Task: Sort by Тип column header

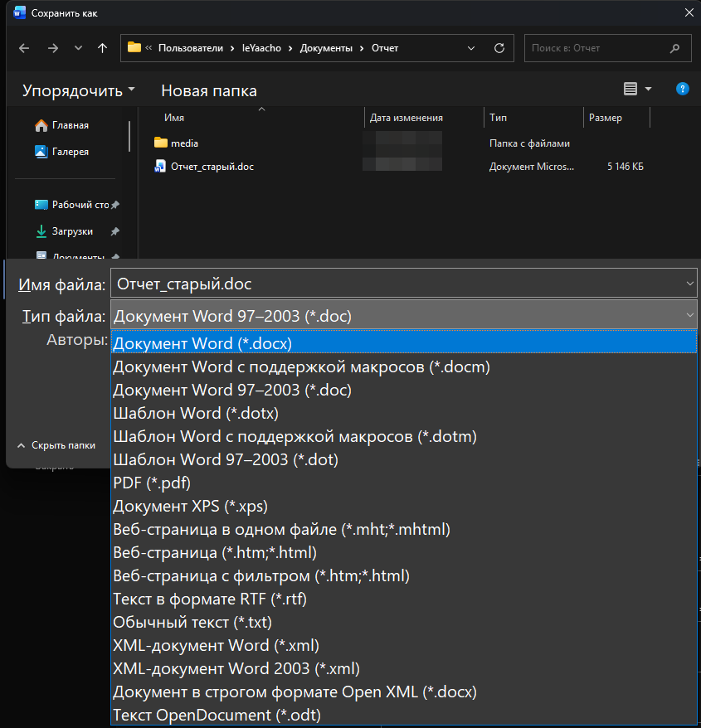Action: point(498,118)
